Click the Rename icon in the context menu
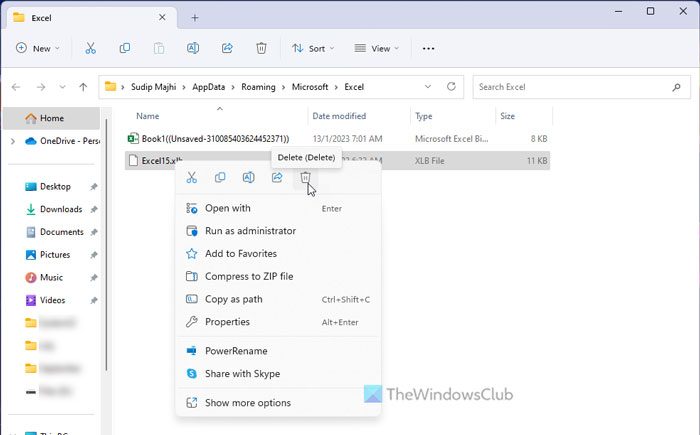Screen dimensions: 700x435 click(249, 178)
